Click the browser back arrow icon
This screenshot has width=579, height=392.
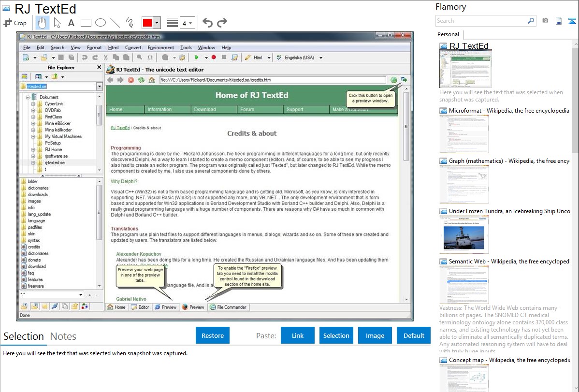tap(110, 80)
